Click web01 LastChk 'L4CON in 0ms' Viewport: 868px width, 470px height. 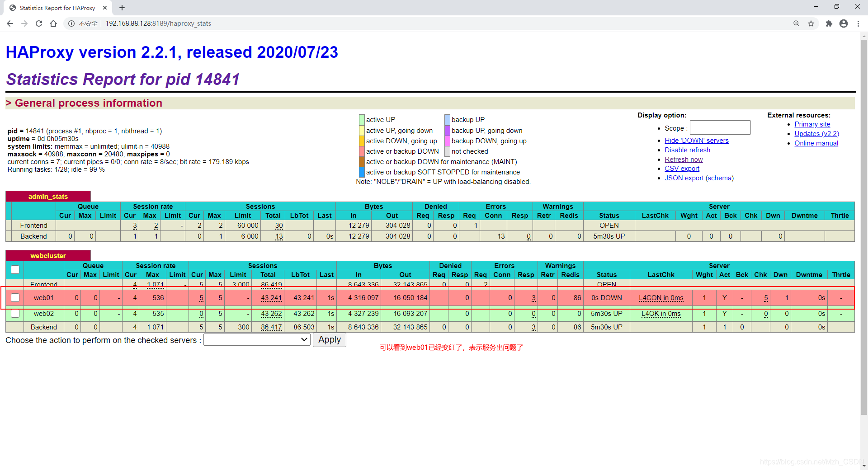tap(661, 298)
